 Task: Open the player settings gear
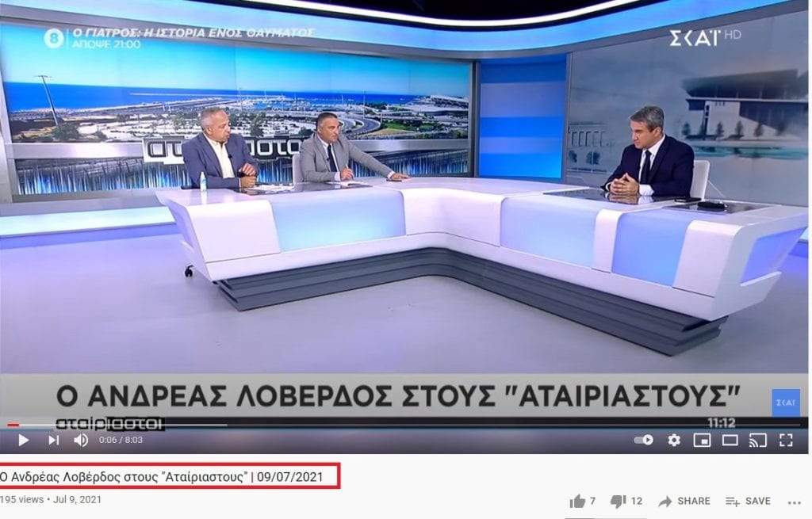point(674,440)
